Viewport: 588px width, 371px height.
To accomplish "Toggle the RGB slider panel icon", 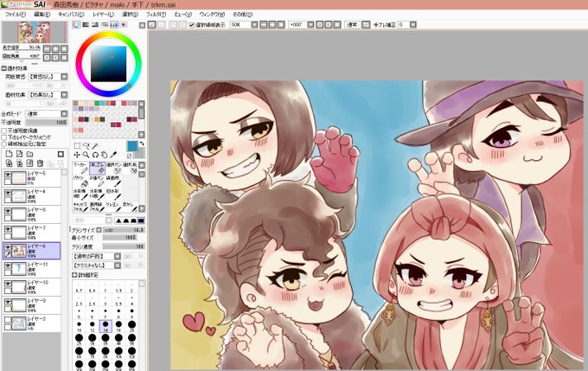I will coord(86,25).
